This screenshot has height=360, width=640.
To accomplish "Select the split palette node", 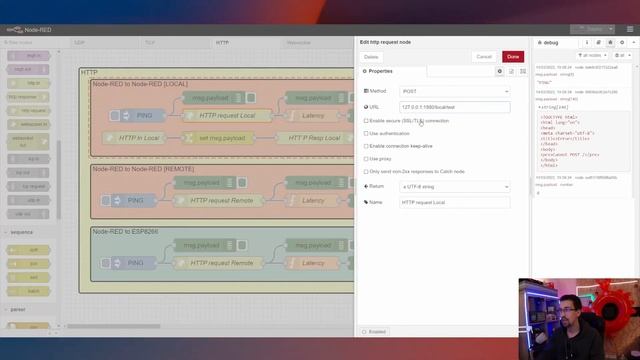I will tap(29, 250).
